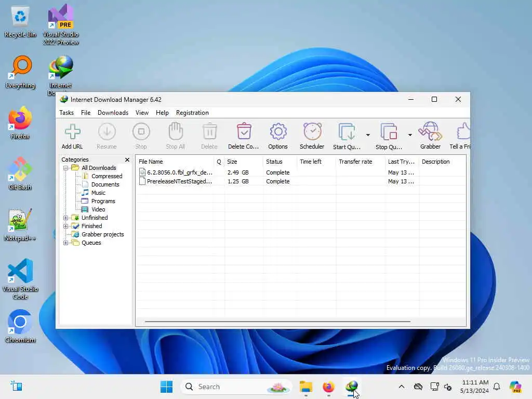
Task: Sort by the Size column header
Action: (x=243, y=162)
